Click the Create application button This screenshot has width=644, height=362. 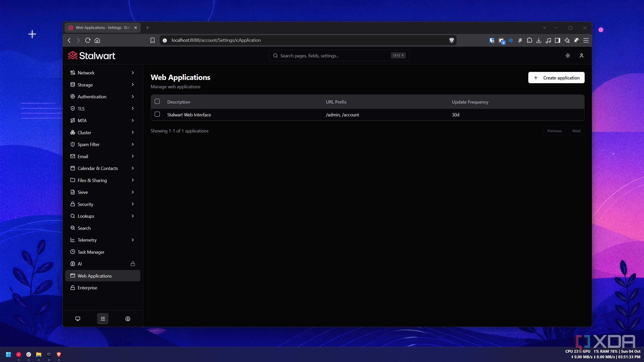tap(556, 78)
